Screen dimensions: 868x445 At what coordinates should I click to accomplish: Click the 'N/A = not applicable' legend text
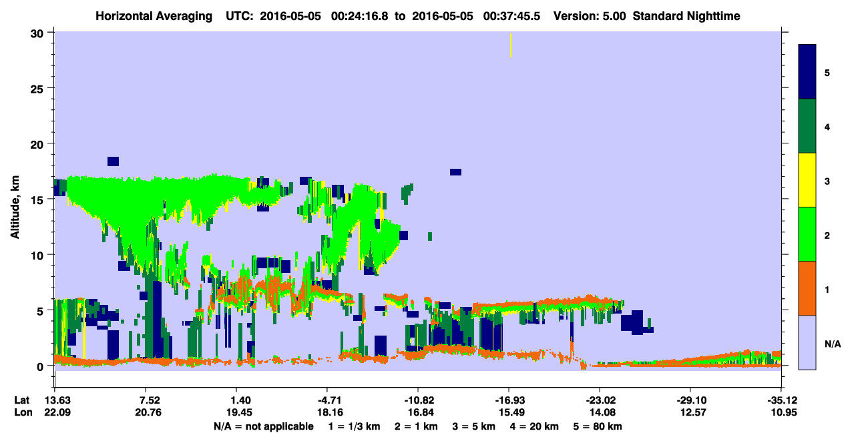click(x=264, y=426)
